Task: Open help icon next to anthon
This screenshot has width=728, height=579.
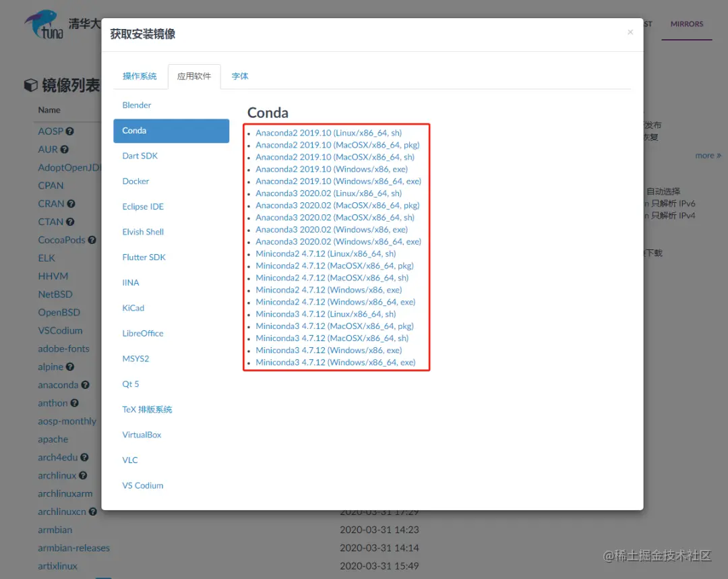Action: coord(75,403)
